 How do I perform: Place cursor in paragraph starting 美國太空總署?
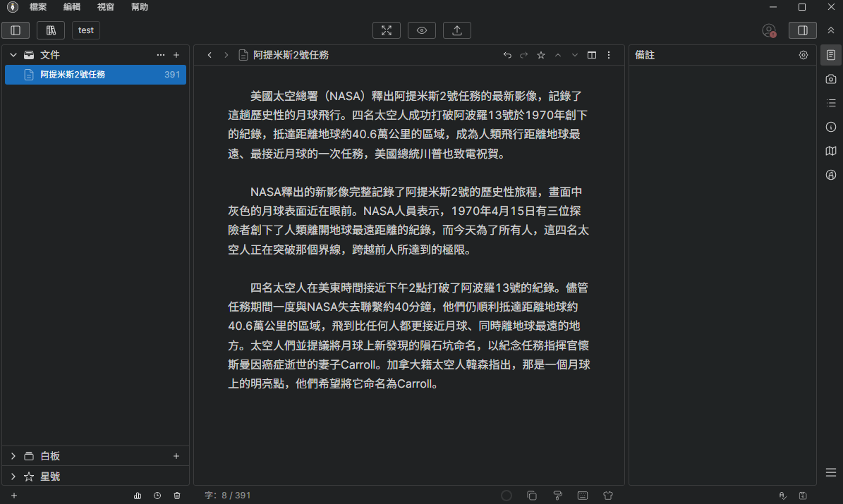click(408, 125)
